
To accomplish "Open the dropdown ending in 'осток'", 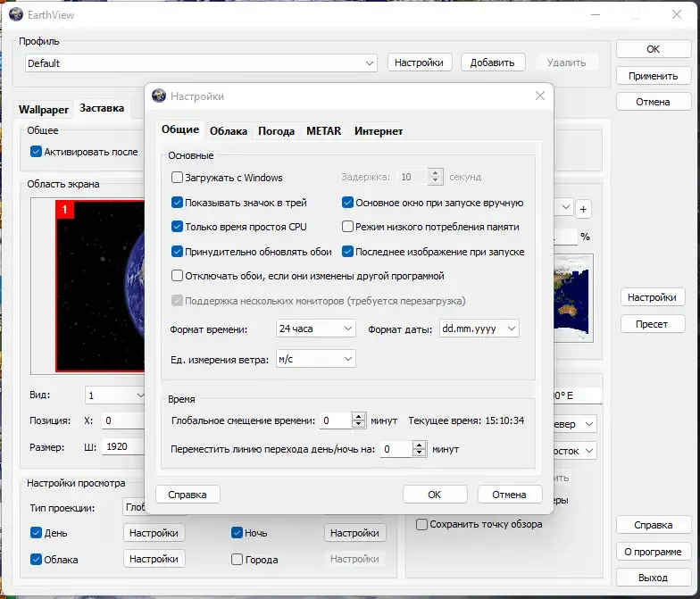I will click(575, 451).
